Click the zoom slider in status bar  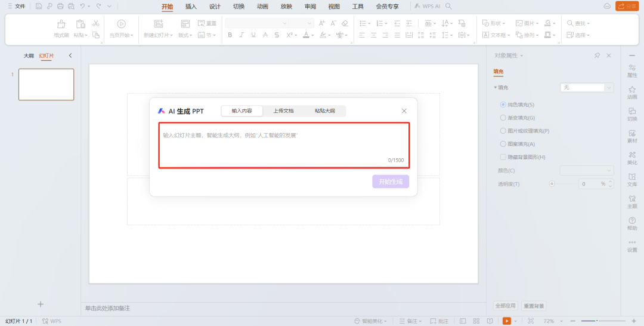click(603, 321)
